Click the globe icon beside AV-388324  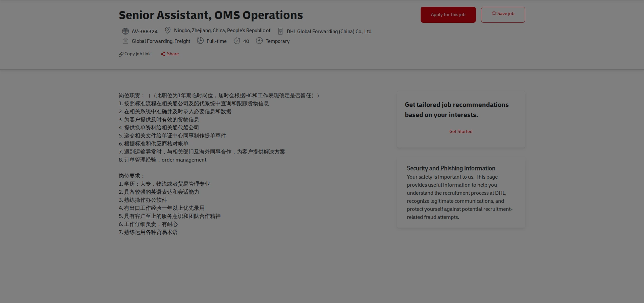tap(125, 31)
